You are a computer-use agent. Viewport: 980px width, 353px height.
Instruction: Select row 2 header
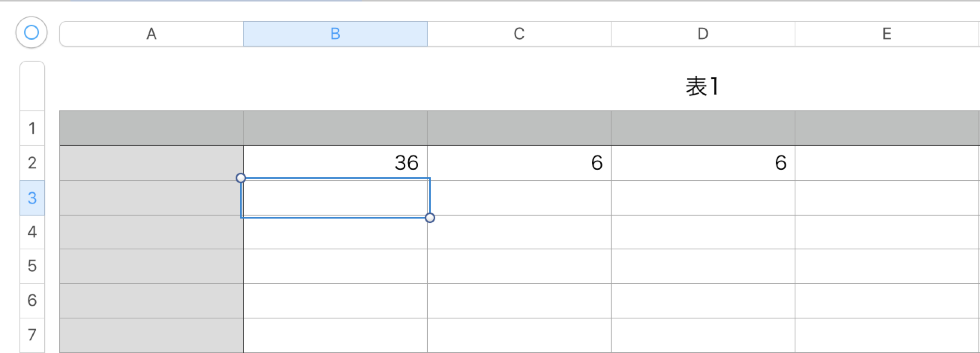click(32, 163)
